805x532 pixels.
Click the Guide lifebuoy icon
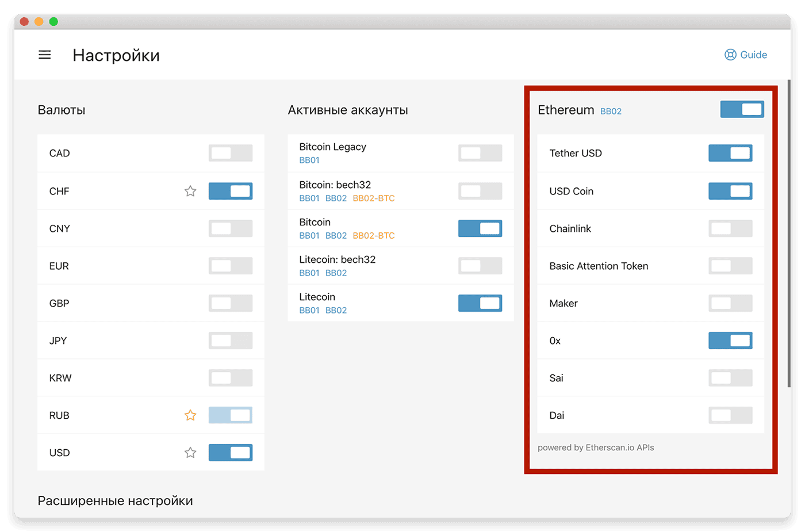pyautogui.click(x=730, y=55)
